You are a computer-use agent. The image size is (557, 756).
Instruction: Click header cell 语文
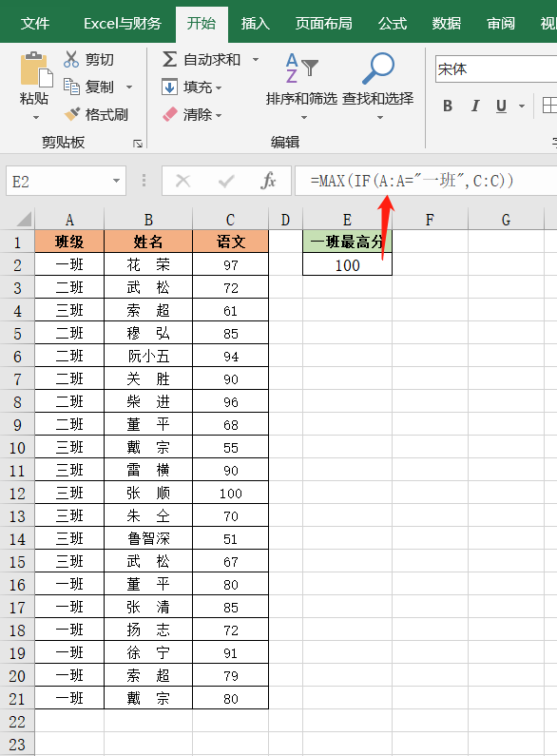pyautogui.click(x=230, y=242)
